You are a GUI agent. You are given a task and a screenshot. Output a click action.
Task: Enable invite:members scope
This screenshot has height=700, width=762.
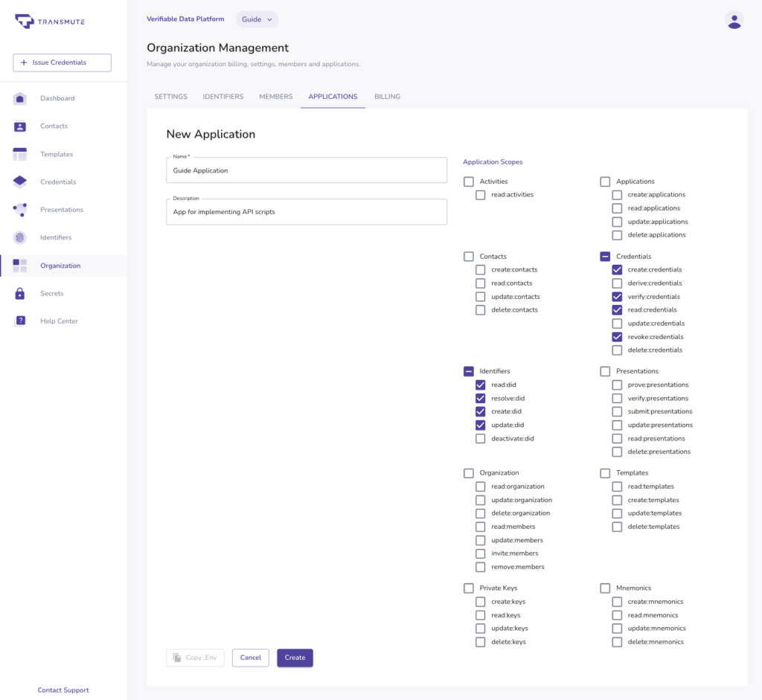pos(480,553)
